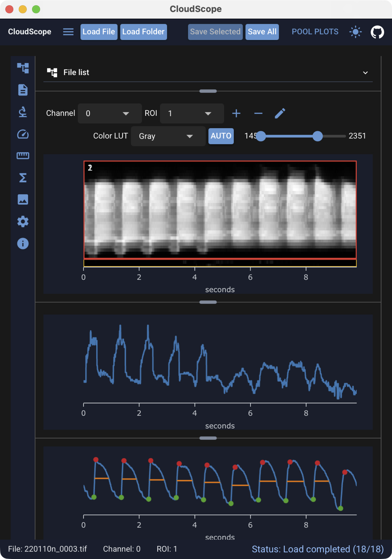Viewport: 392px width, 559px height.
Task: Open the Color LUT Gray dropdown
Action: pos(168,136)
